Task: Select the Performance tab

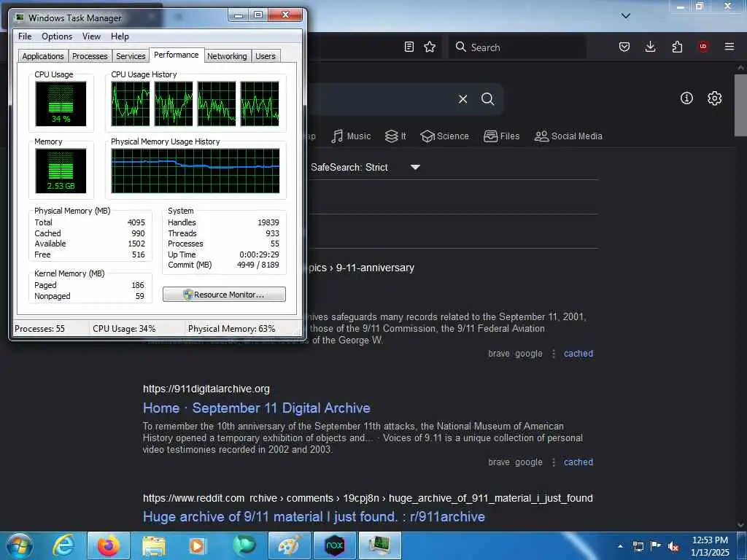Action: pyautogui.click(x=177, y=55)
